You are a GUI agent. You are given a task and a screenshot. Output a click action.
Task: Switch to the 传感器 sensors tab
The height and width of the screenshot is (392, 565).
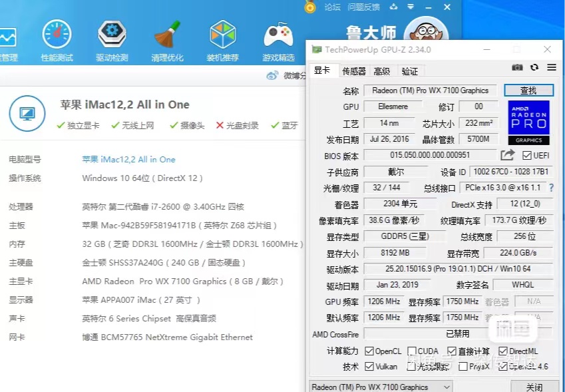tap(354, 71)
